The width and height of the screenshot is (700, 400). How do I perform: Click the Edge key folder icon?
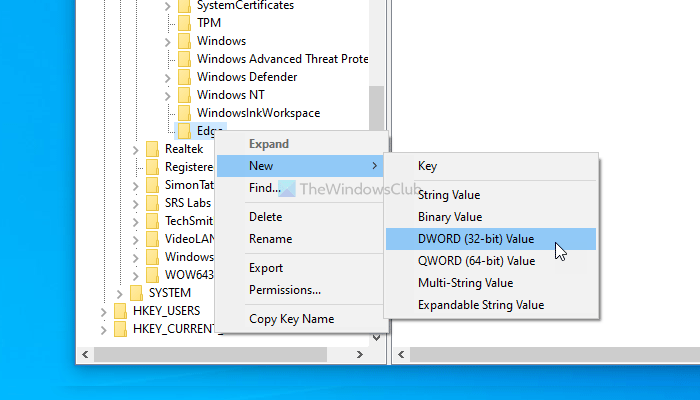[x=184, y=131]
